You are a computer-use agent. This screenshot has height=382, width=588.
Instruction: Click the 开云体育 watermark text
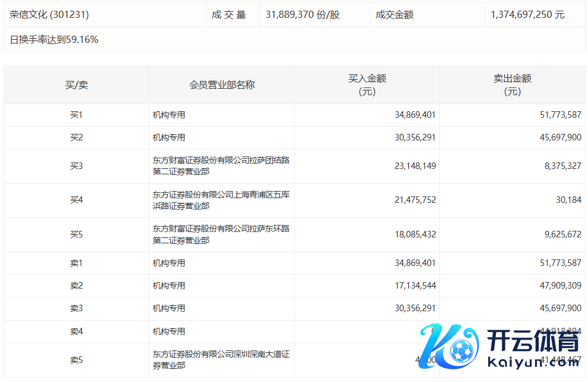[532, 343]
